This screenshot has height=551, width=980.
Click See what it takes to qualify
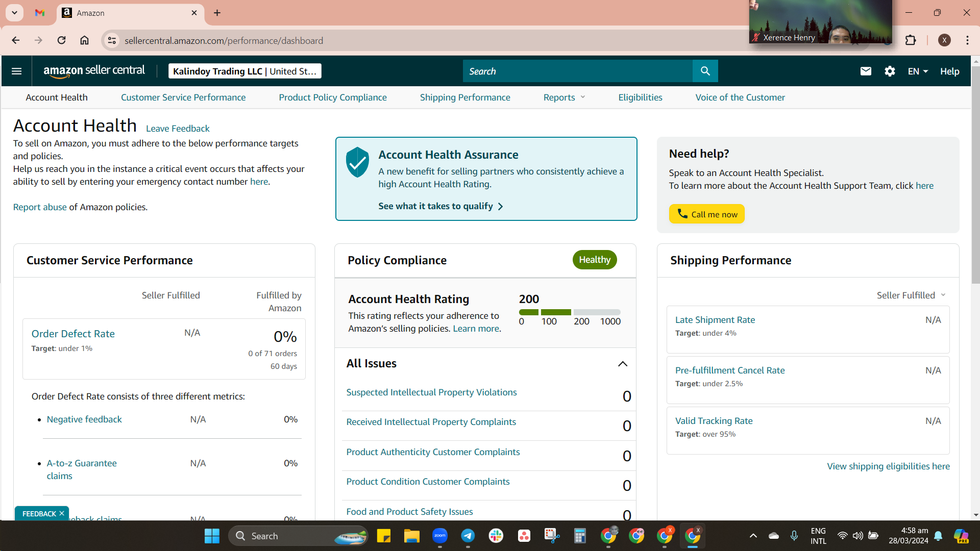[441, 206]
